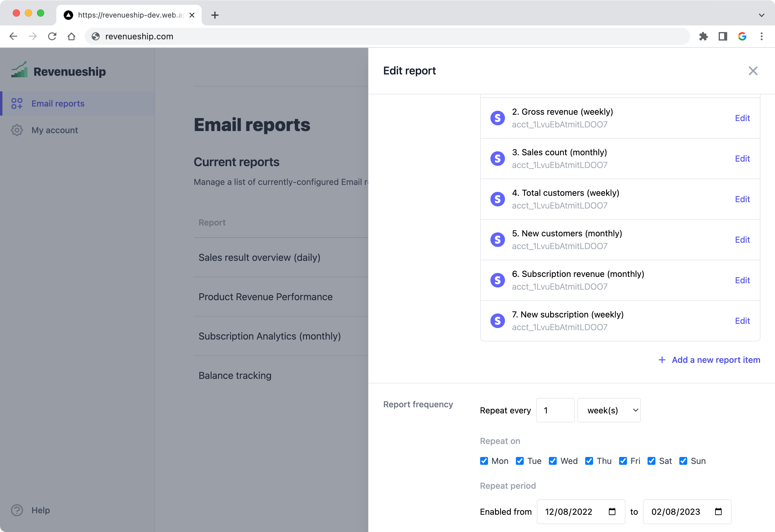Click the browser reload icon
Image resolution: width=775 pixels, height=532 pixels.
(52, 36)
